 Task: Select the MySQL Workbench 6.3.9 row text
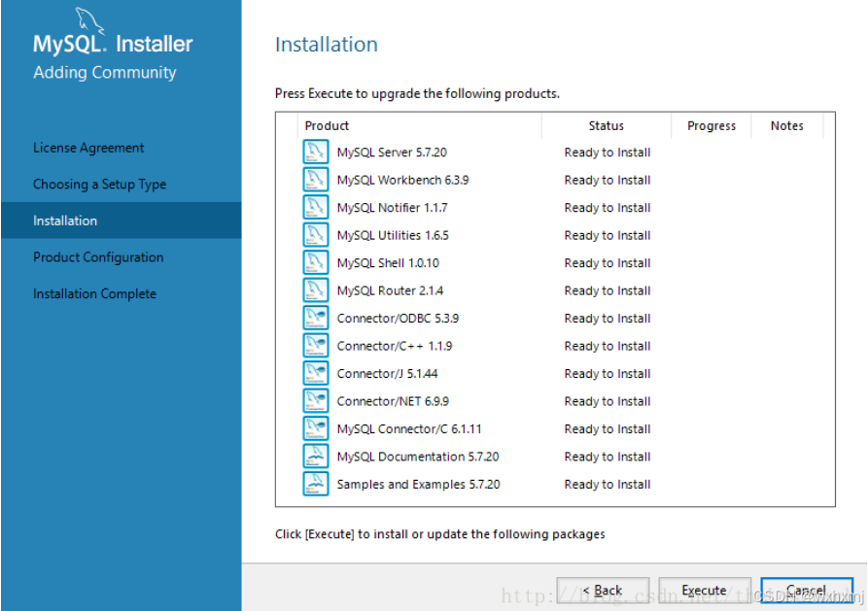403,180
